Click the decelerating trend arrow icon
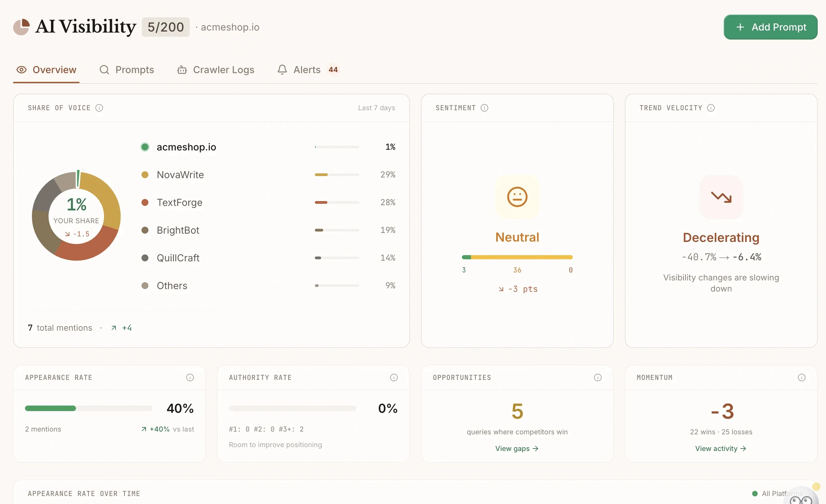 coord(721,197)
